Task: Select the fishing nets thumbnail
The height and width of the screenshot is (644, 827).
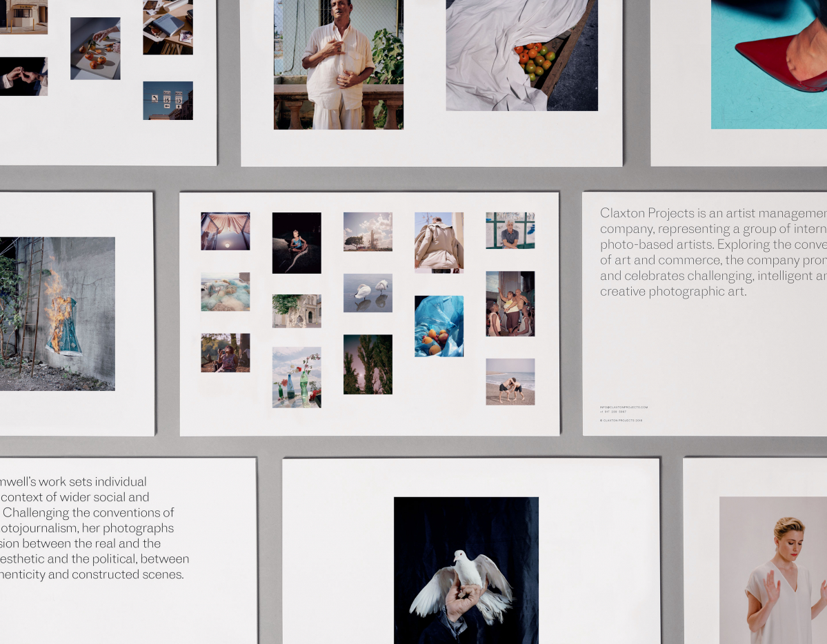Action: 226,292
